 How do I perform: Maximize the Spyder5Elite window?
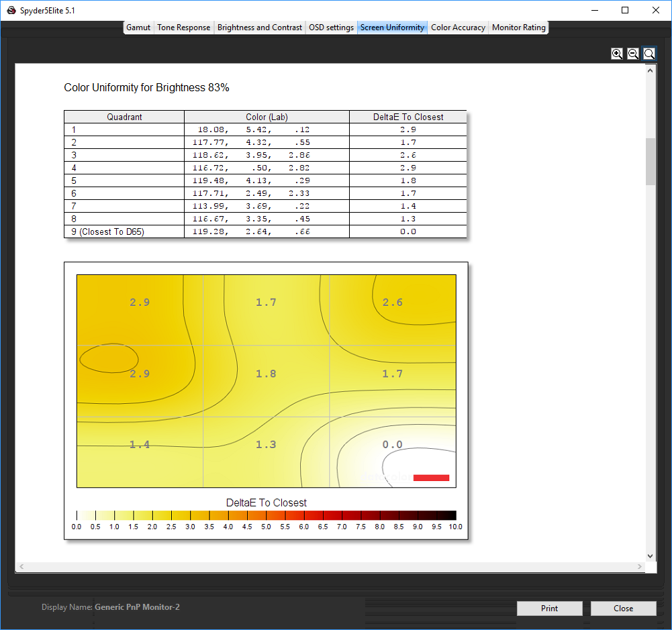click(x=625, y=10)
